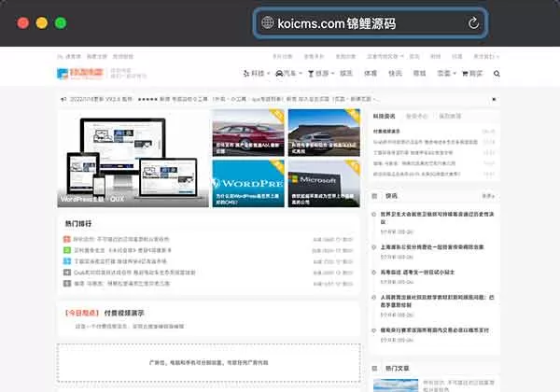The image size is (560, 392).
Task: Click the timeline dot beside 上海浦东公安 news
Action: [x=374, y=247]
